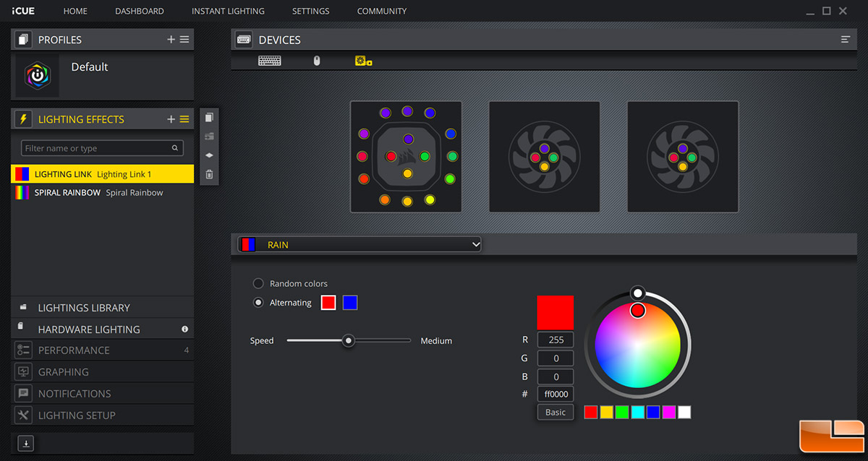Click the color wheel brightness ring handle
This screenshot has height=461, width=868.
[x=637, y=293]
